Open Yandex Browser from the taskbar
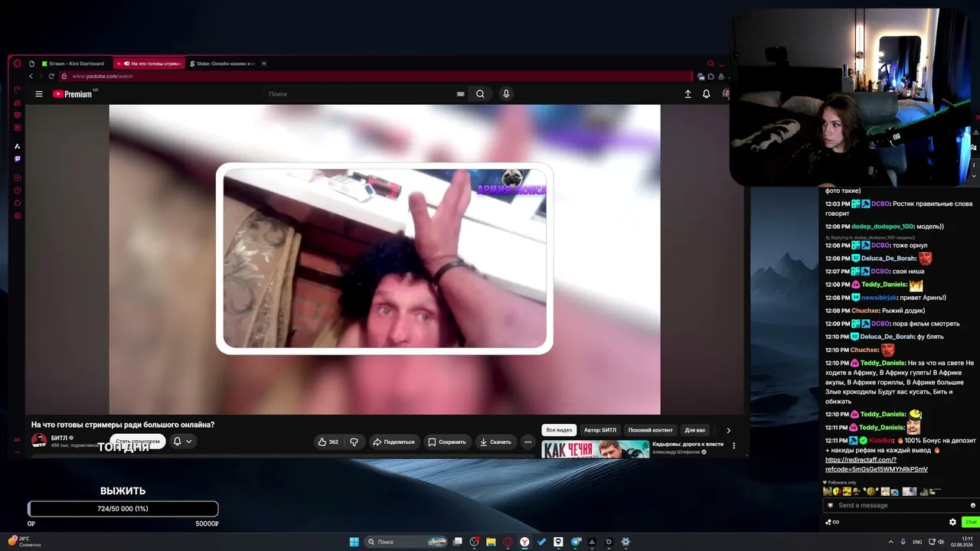The width and height of the screenshot is (980, 551). [524, 542]
